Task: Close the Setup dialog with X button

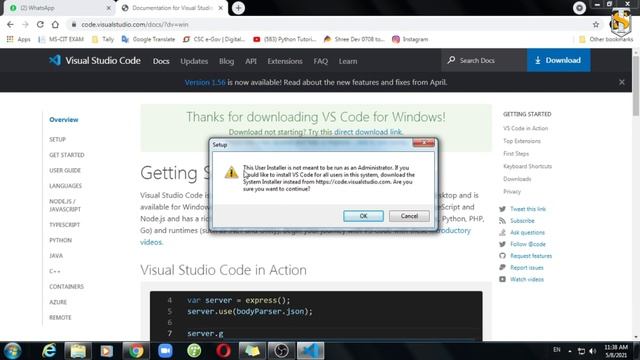Action: [424, 143]
